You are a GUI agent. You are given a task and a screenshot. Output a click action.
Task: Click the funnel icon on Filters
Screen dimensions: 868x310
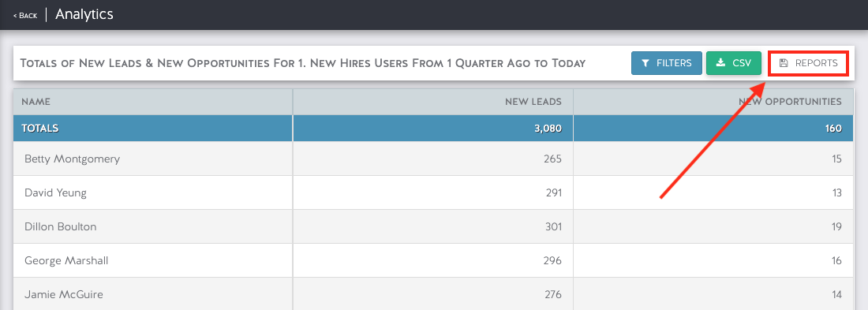645,63
